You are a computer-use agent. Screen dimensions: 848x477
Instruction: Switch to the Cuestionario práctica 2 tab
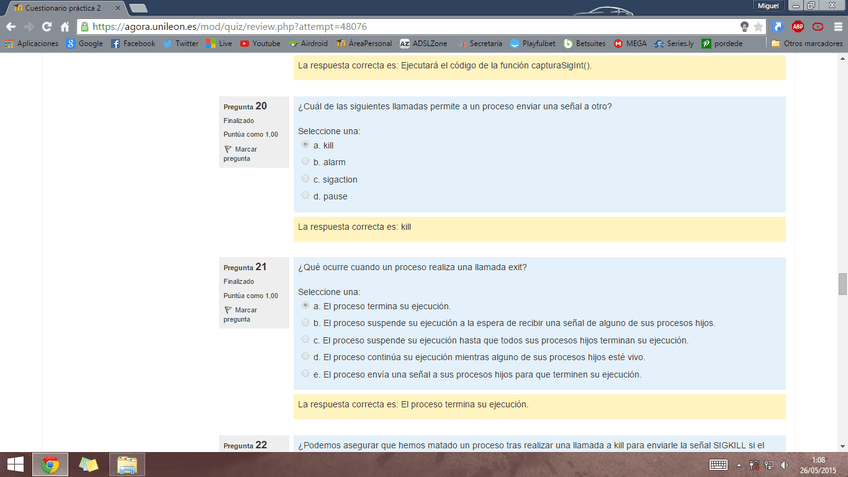(x=60, y=8)
